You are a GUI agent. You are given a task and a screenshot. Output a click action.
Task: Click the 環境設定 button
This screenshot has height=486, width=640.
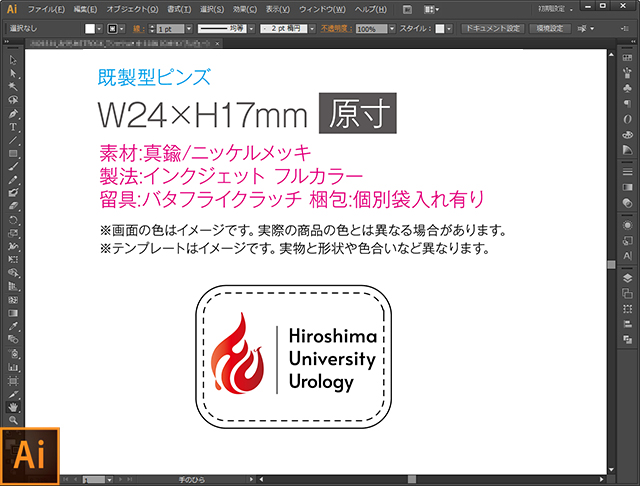[550, 29]
